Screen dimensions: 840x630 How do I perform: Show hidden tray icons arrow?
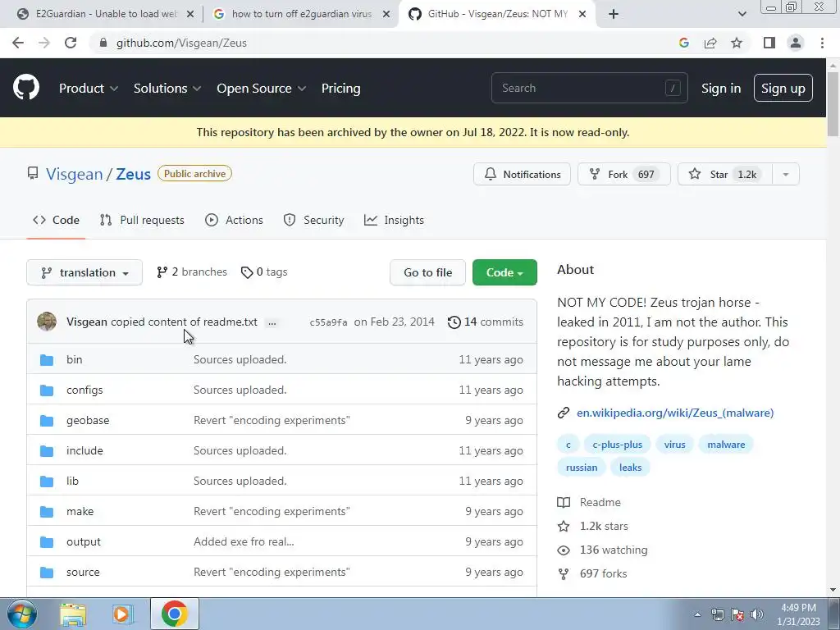pyautogui.click(x=697, y=614)
